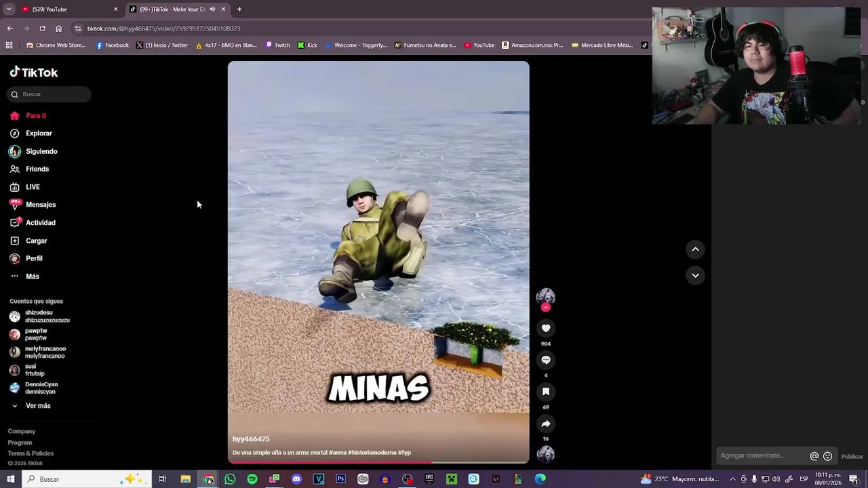Open the weather widget 23°C

[679, 479]
